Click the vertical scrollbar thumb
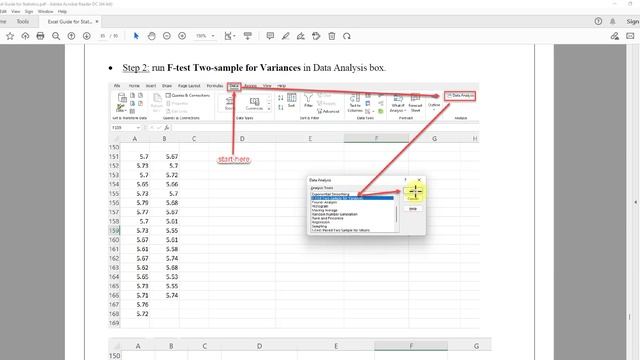This screenshot has width=640, height=360. 629,317
